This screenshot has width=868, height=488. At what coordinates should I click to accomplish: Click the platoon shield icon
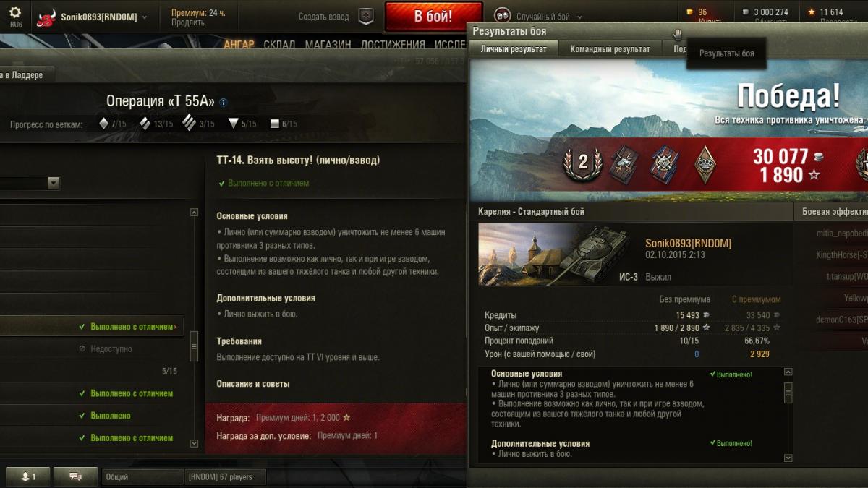pyautogui.click(x=367, y=17)
